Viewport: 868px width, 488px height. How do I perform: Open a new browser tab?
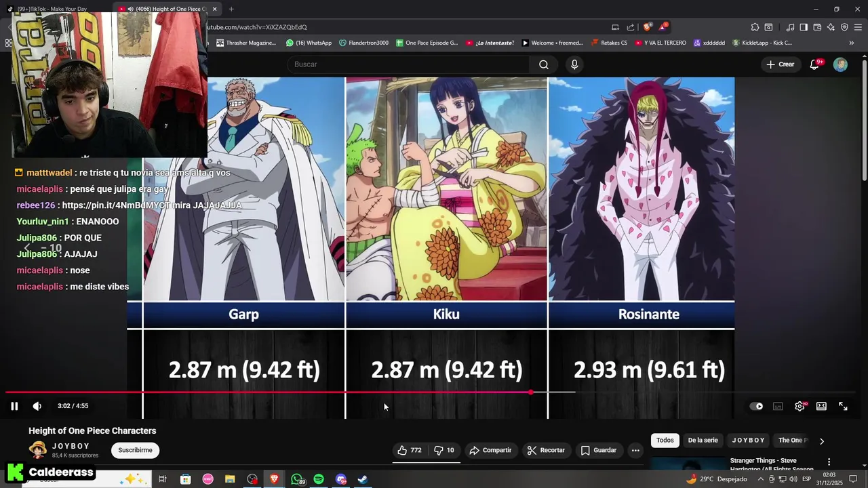[x=231, y=9]
